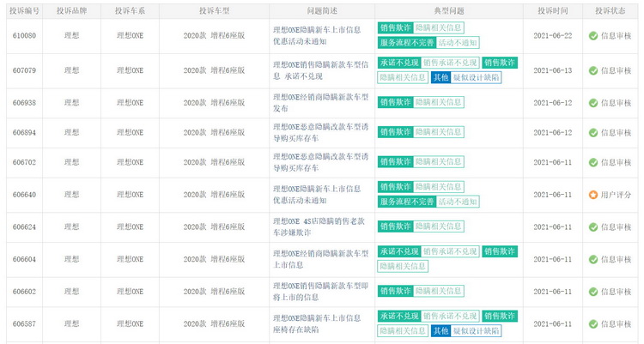Open complaint description in row 606894
Viewport: 644px width, 344px height.
(x=321, y=132)
